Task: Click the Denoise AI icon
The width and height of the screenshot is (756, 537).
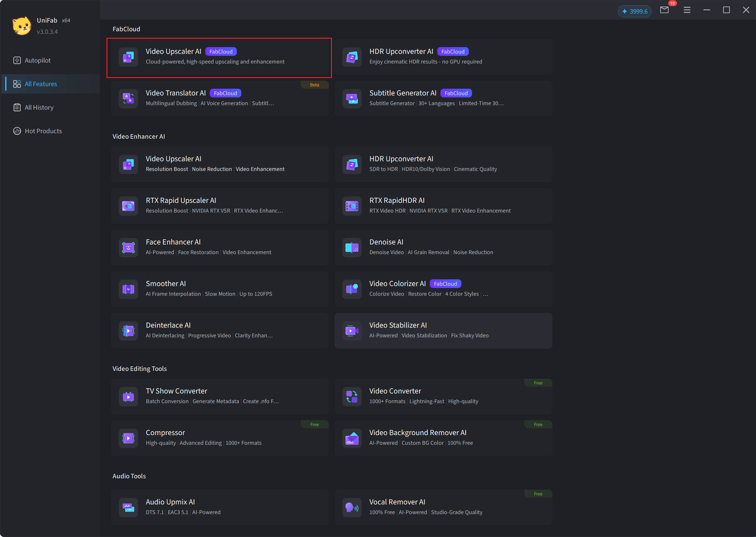Action: 352,247
